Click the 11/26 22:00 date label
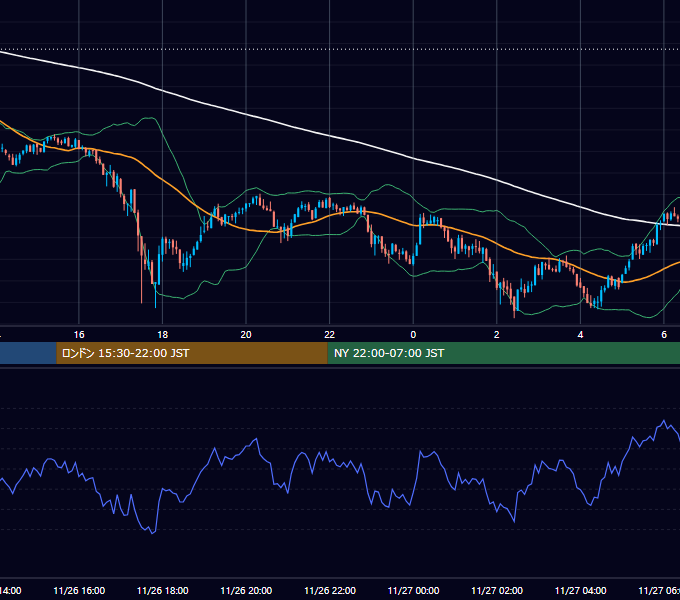This screenshot has height=600, width=680. (x=330, y=590)
